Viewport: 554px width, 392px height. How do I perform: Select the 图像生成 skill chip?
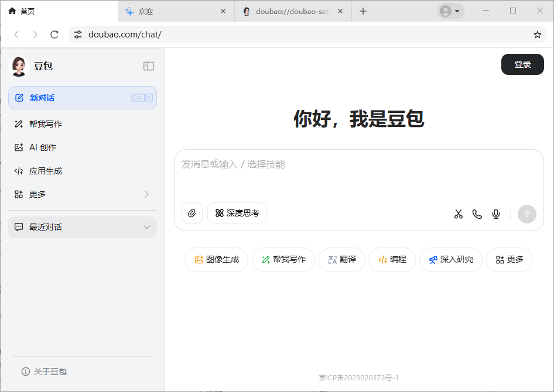(x=217, y=260)
